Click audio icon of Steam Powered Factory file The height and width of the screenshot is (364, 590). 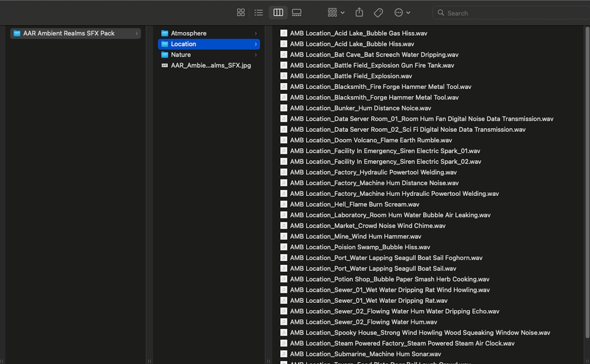pos(284,343)
